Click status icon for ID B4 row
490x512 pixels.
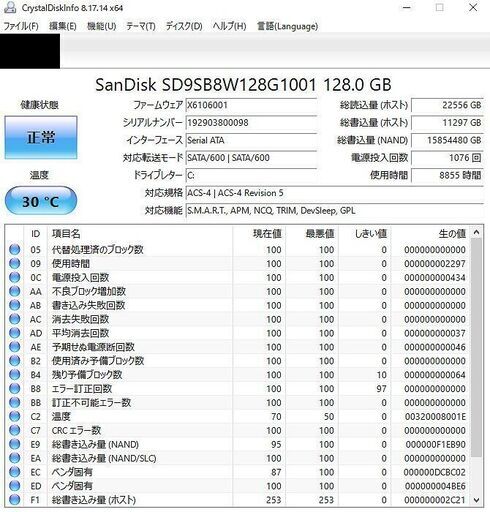click(14, 375)
